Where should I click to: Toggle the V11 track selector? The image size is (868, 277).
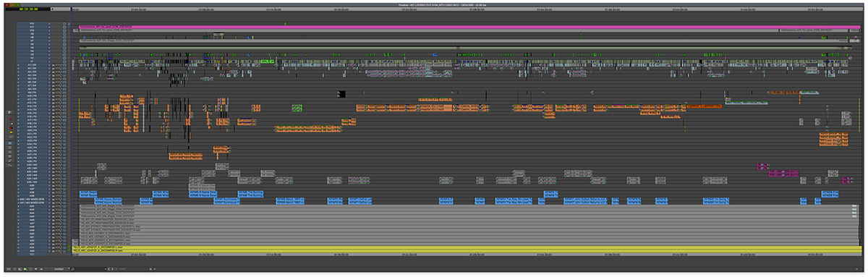(x=33, y=27)
